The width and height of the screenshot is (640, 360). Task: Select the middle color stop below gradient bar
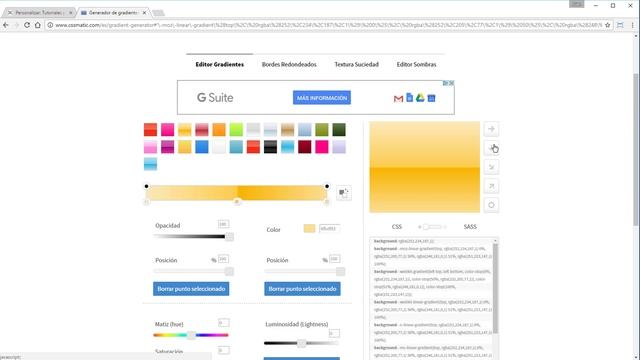pos(237,202)
